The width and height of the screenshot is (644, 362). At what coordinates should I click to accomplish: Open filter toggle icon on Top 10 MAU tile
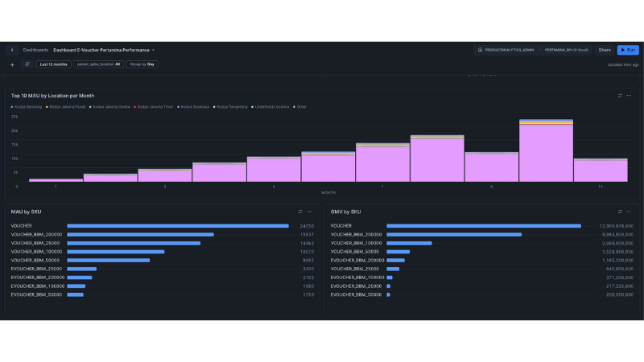click(620, 96)
